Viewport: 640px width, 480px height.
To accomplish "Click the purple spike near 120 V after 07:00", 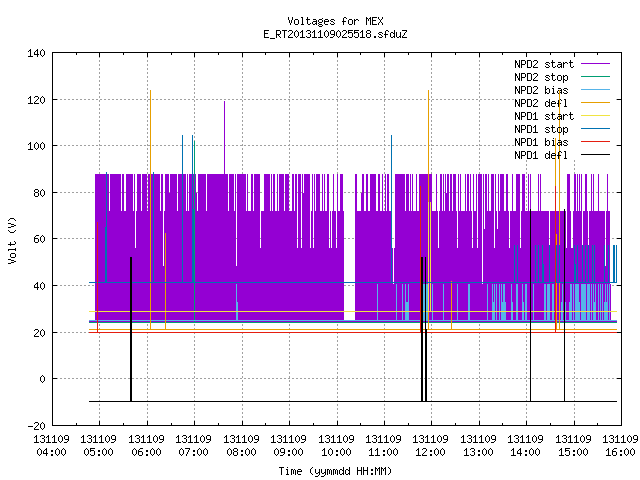I will pos(224,138).
